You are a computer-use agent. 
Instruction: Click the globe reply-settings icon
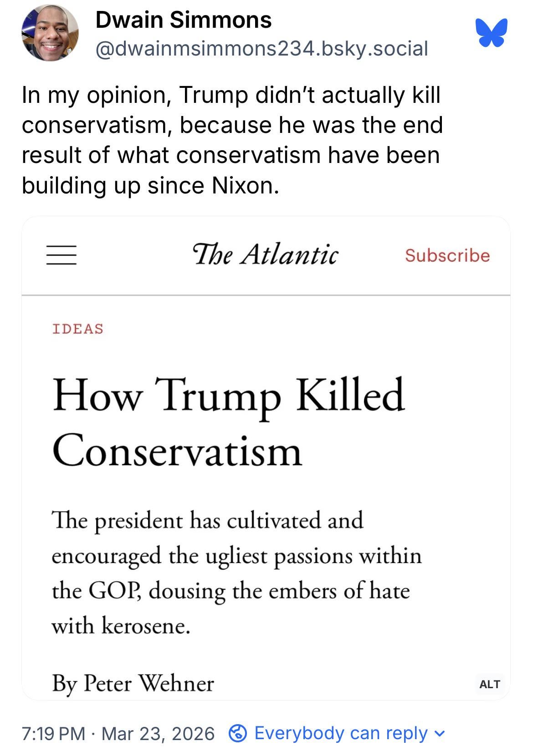(237, 733)
